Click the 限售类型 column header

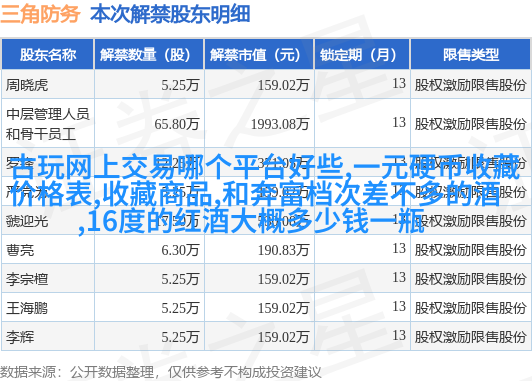click(x=470, y=54)
